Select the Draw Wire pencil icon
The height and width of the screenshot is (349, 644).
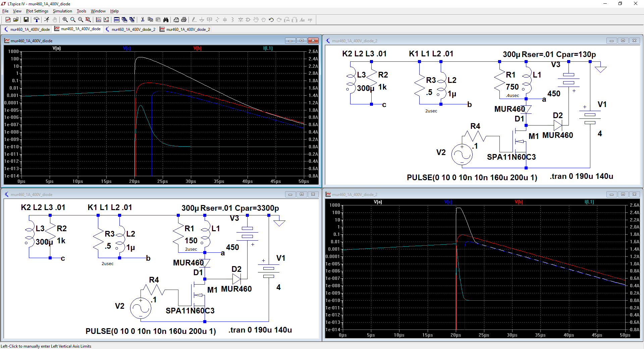pyautogui.click(x=194, y=20)
